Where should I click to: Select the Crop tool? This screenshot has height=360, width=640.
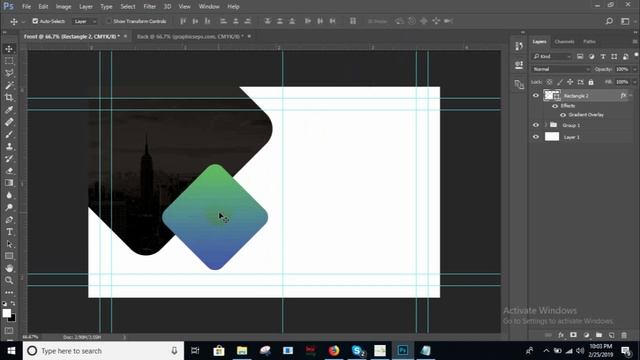click(x=9, y=98)
